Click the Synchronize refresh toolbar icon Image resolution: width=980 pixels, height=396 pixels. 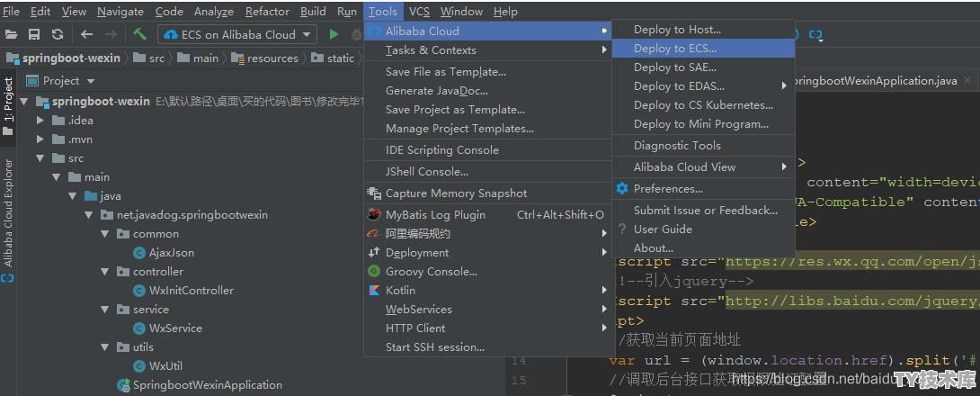pyautogui.click(x=58, y=35)
